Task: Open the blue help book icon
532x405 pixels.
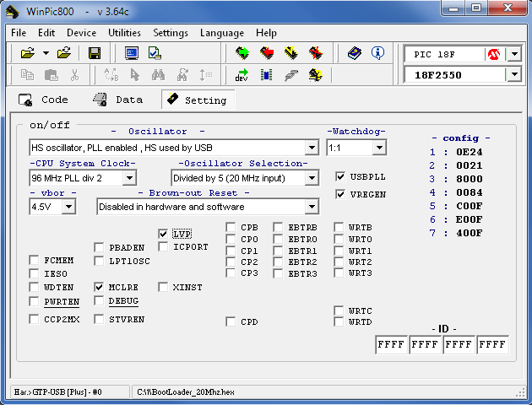Action: point(355,53)
